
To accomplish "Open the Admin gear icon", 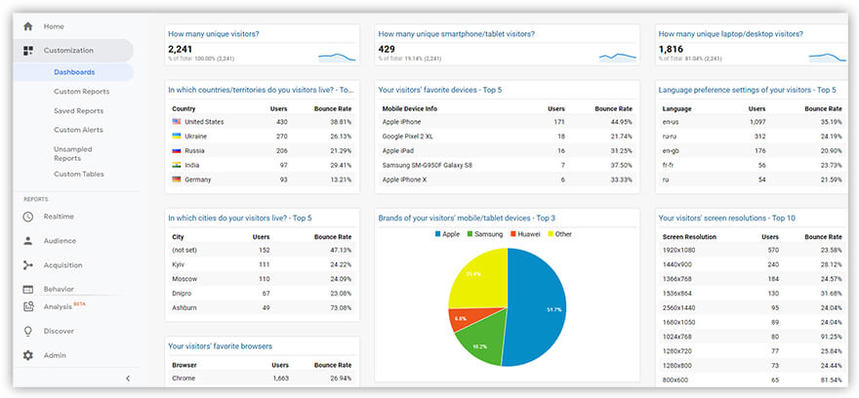I will (x=28, y=355).
